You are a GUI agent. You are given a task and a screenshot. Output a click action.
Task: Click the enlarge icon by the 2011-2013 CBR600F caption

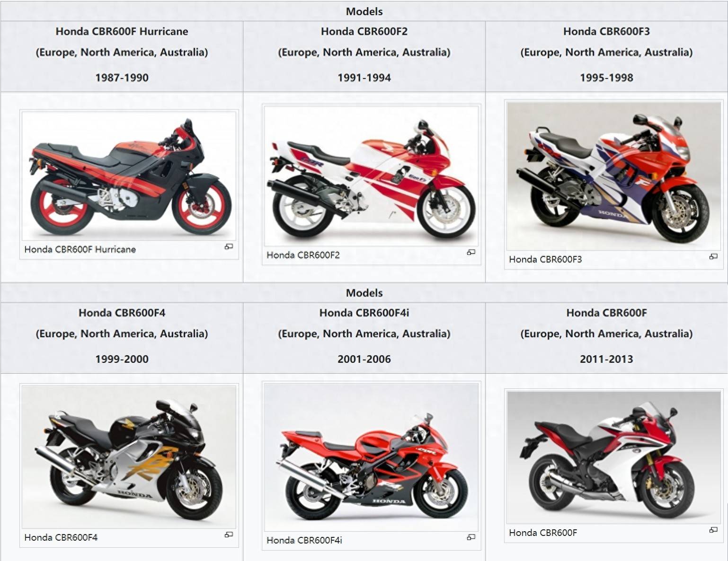point(713,530)
